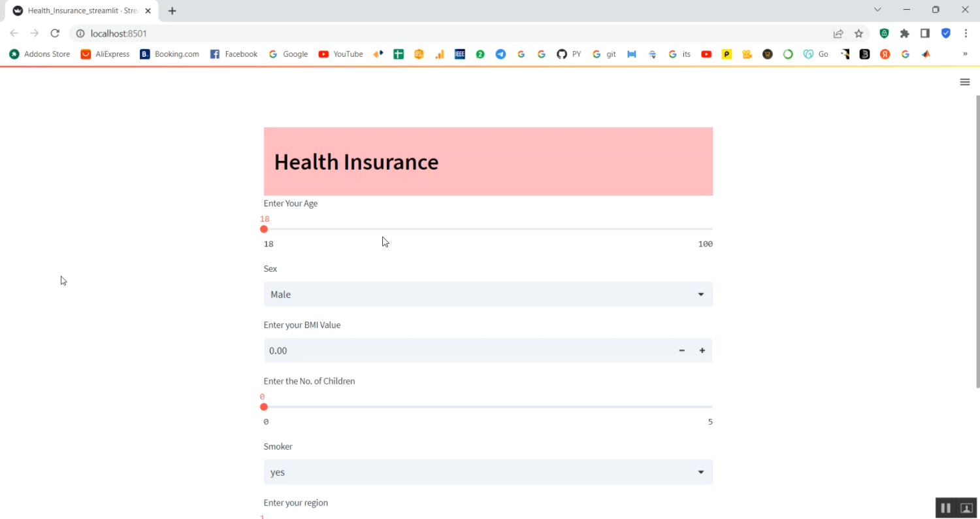Open the Streamlit hamburger menu
The image size is (980, 519).
tap(964, 82)
